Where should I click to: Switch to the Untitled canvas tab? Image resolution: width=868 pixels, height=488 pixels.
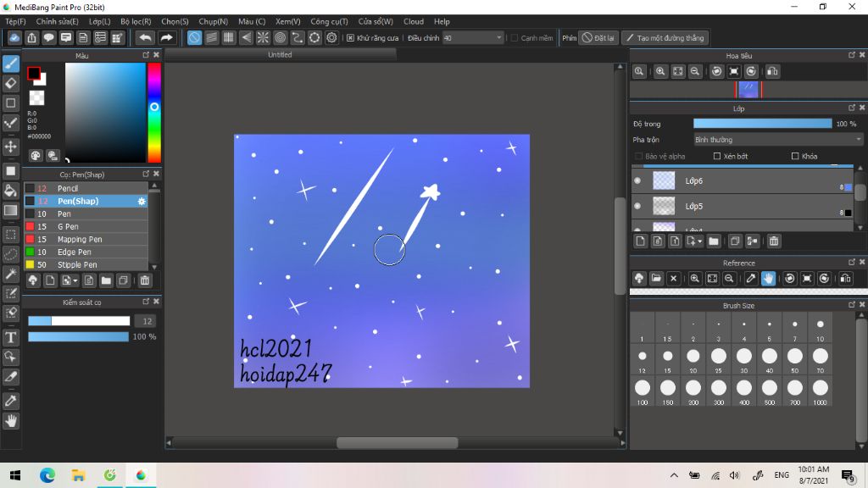coord(280,55)
